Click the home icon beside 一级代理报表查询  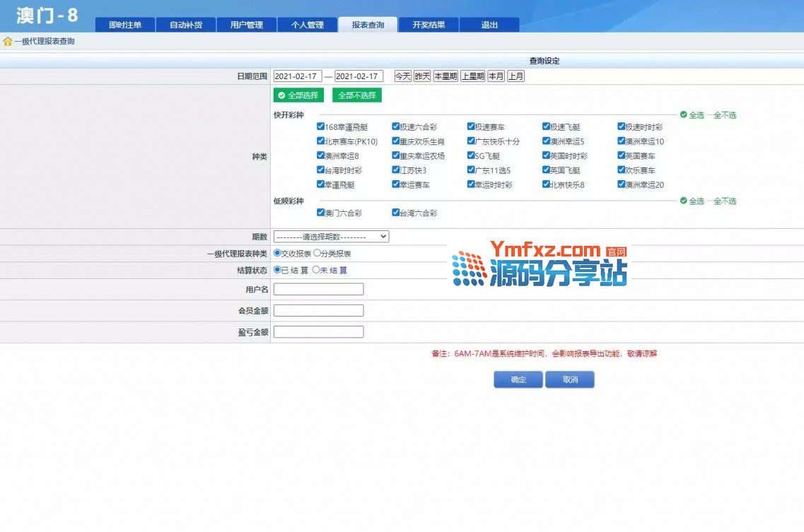coord(8,42)
